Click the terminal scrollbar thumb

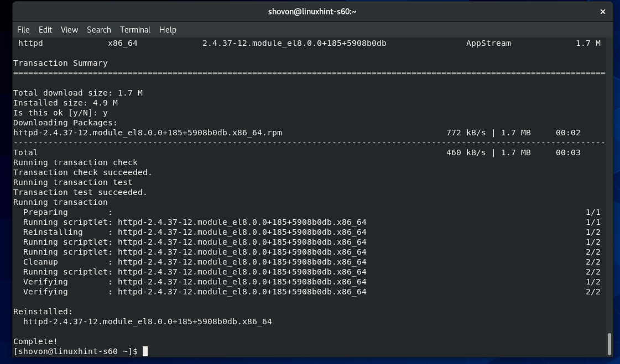[x=609, y=344]
